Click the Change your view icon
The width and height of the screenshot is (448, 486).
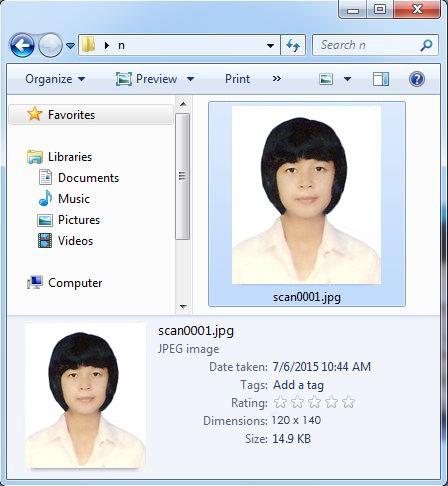tap(326, 79)
